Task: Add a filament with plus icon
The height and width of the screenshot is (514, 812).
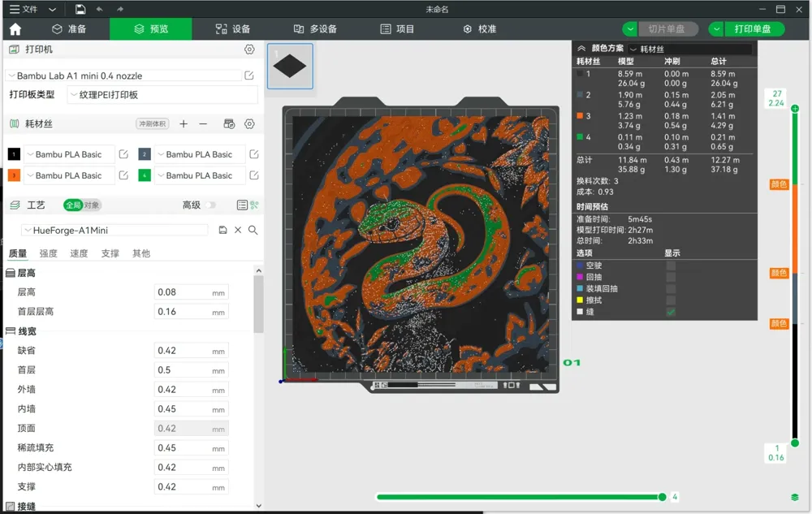Action: pos(184,123)
